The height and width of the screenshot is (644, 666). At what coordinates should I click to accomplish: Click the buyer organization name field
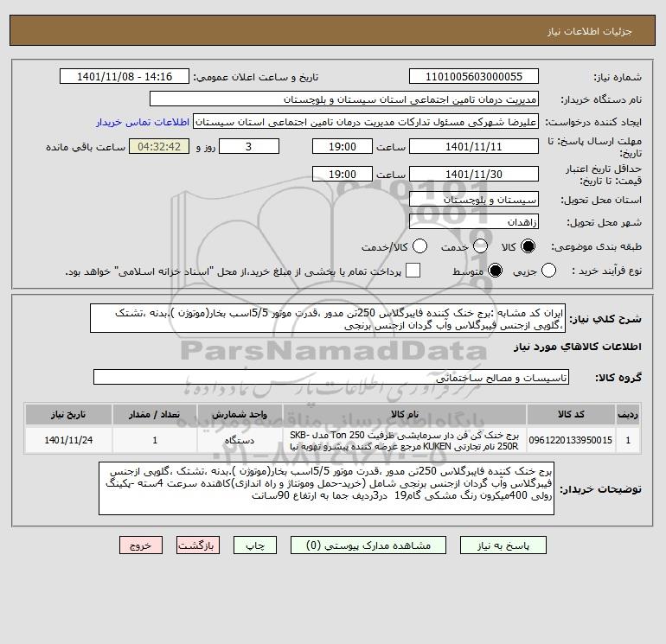click(x=344, y=99)
